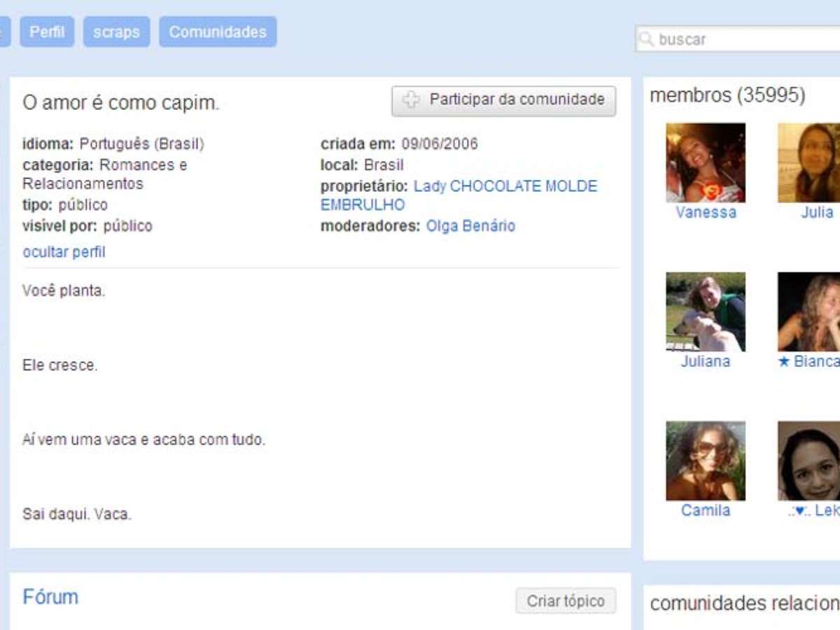
Task: Switch to the scraps tab
Action: (116, 32)
